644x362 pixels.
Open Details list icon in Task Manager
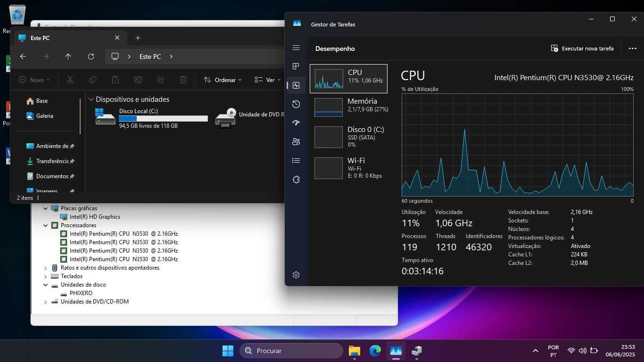tap(296, 161)
